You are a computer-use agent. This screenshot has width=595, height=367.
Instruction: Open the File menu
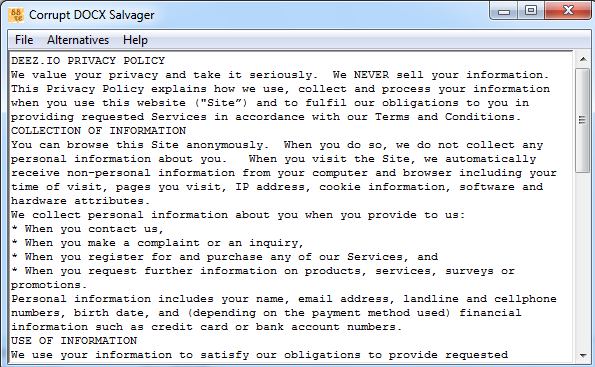[x=24, y=40]
